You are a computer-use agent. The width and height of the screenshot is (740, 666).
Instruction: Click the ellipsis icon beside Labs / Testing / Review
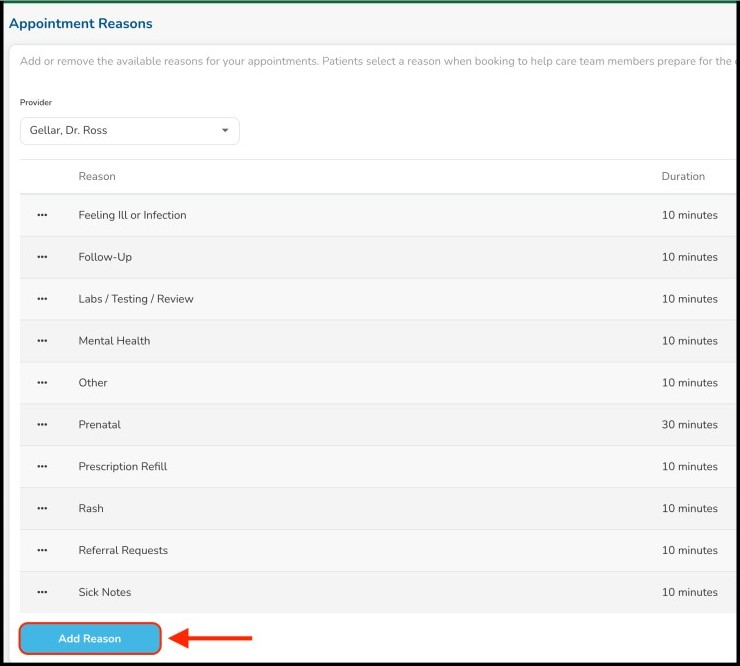(42, 299)
